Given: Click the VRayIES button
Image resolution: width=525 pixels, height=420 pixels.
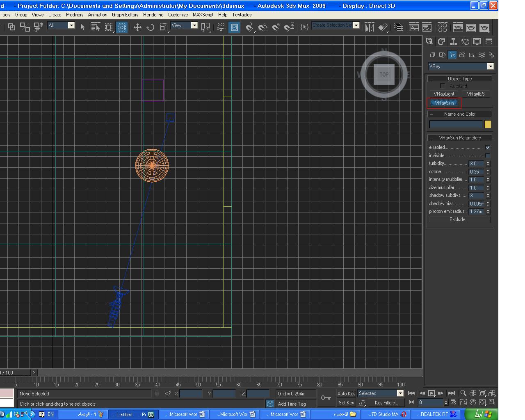Looking at the screenshot, I should pyautogui.click(x=476, y=94).
